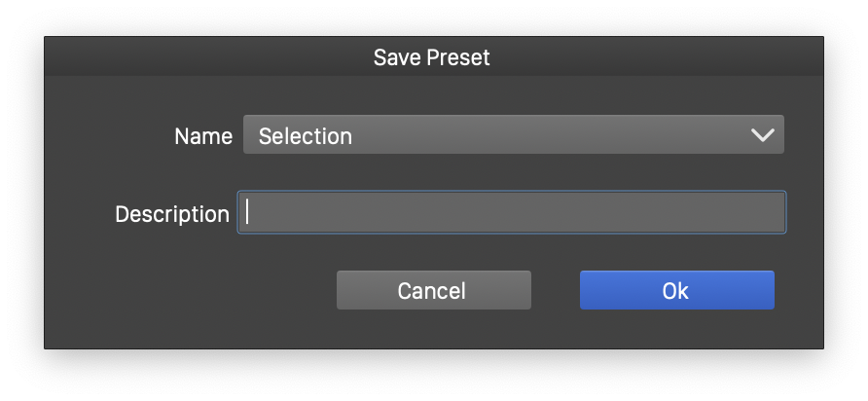Click the Save Preset title bar
This screenshot has height=401, width=868.
pos(432,57)
